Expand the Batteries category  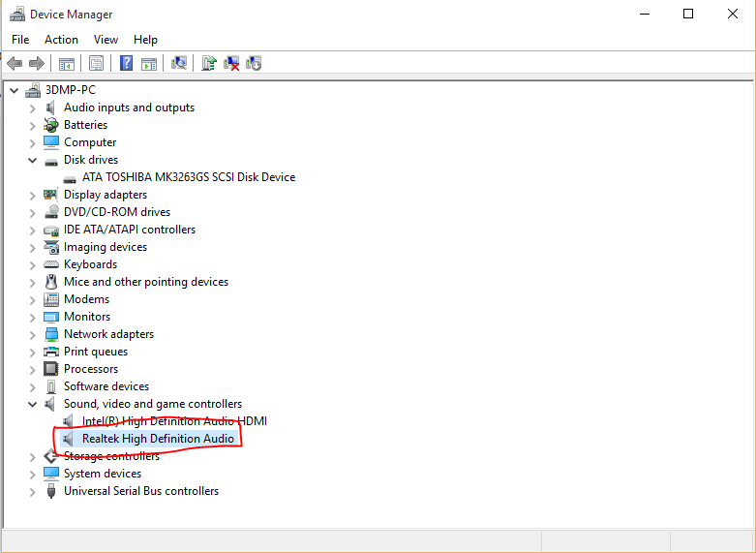[32, 126]
